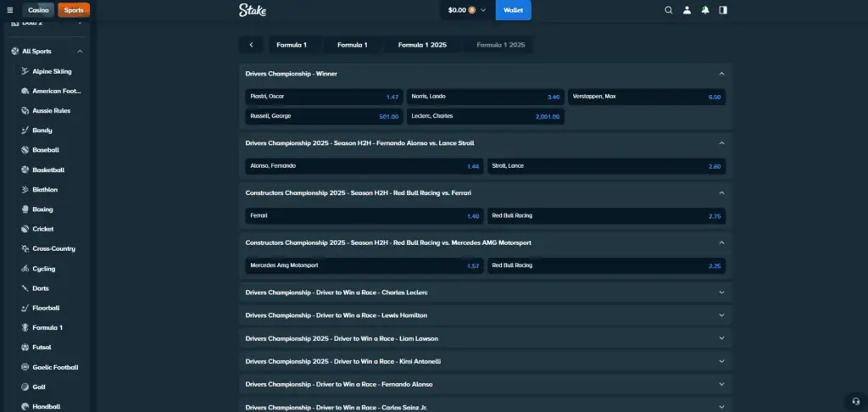Collapse the All Sports list
868x412 pixels.
point(80,52)
